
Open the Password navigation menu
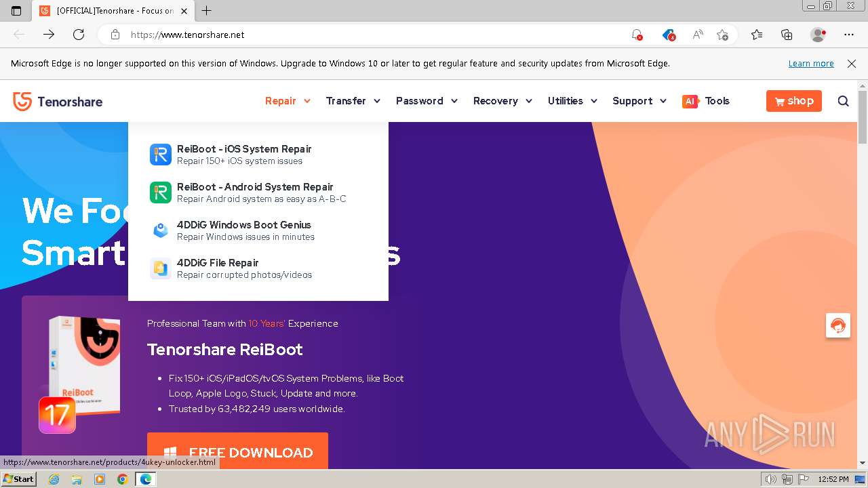[x=419, y=101]
